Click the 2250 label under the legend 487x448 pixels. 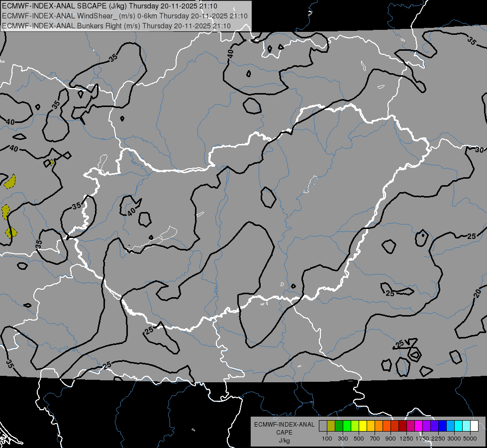[x=438, y=439]
